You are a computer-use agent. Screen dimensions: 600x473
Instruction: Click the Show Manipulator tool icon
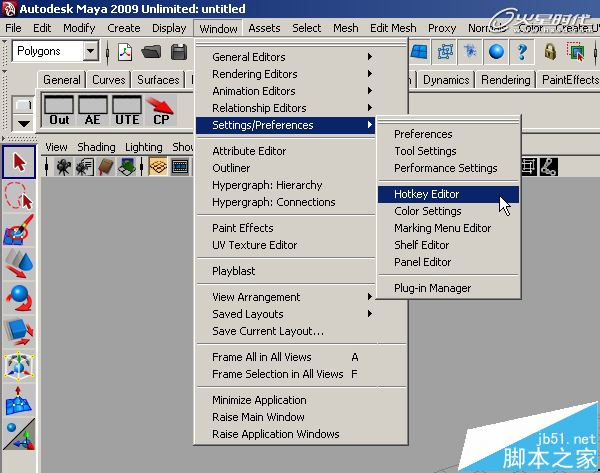tap(19, 435)
